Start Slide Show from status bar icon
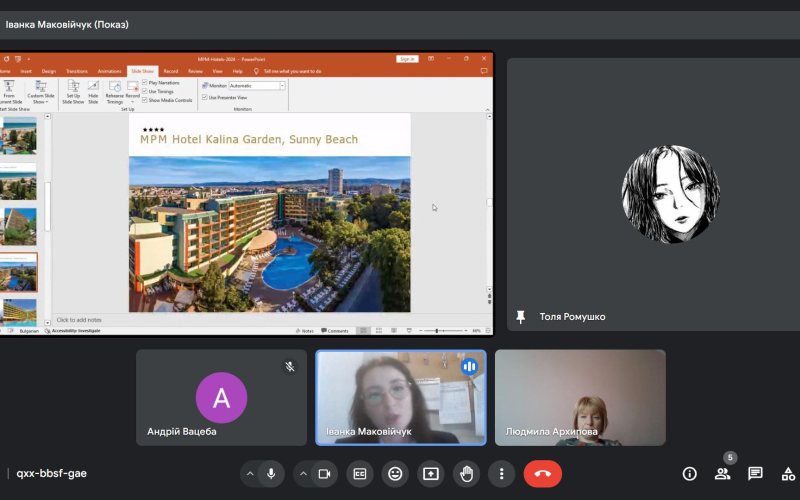The image size is (800, 500). (x=409, y=331)
